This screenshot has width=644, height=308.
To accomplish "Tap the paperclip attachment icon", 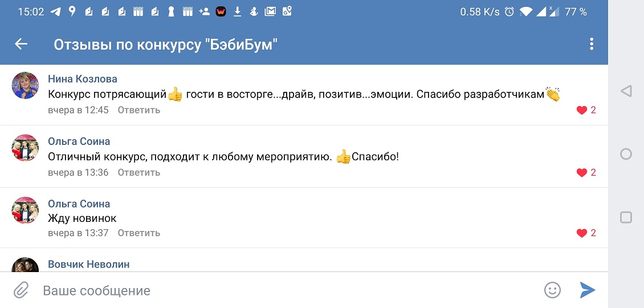I will (21, 290).
